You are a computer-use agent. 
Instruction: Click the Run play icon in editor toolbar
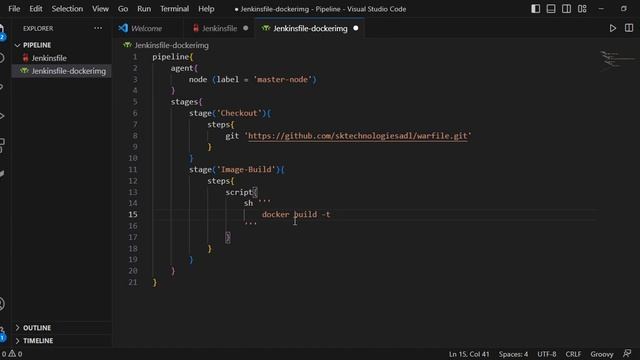coord(613,28)
